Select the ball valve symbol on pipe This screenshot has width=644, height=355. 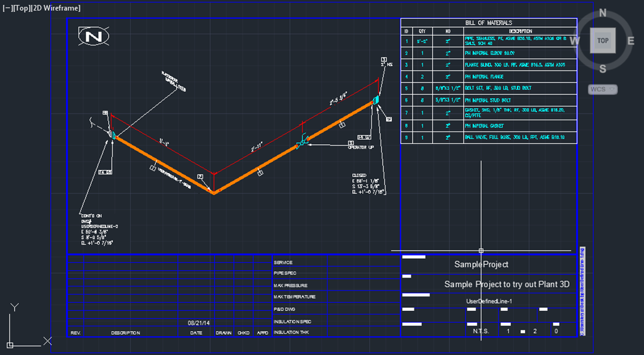pos(302,143)
